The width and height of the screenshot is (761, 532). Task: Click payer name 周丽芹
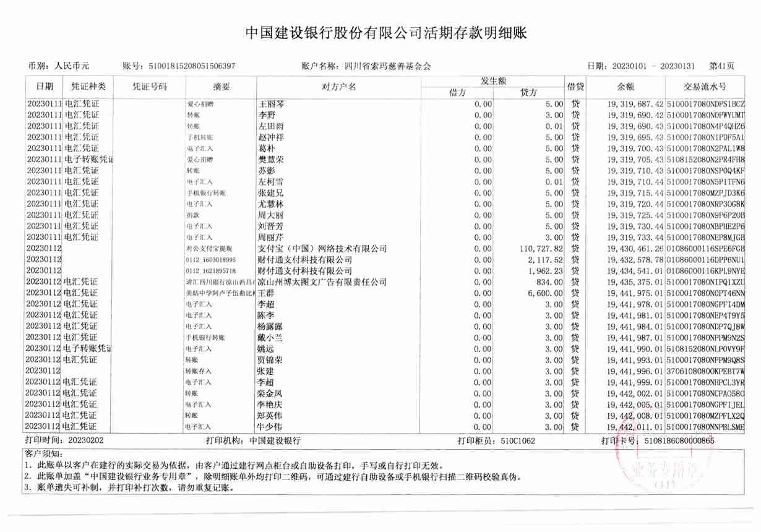coord(270,238)
